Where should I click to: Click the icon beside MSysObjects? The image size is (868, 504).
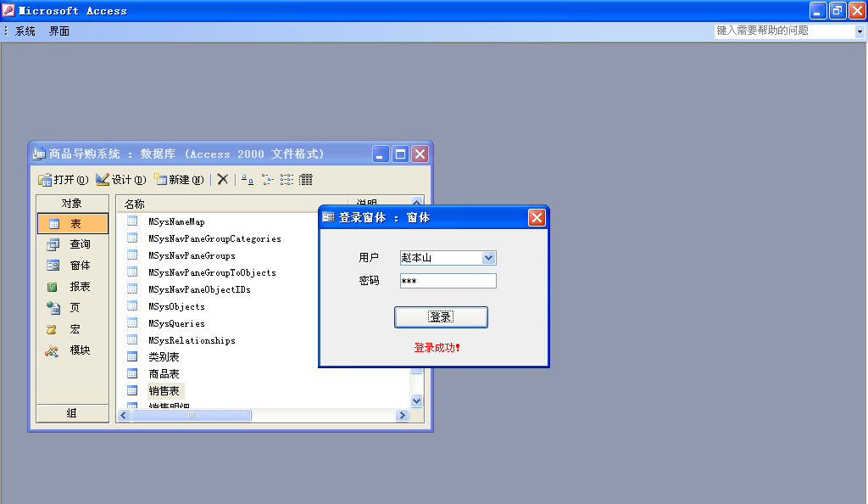click(x=132, y=305)
